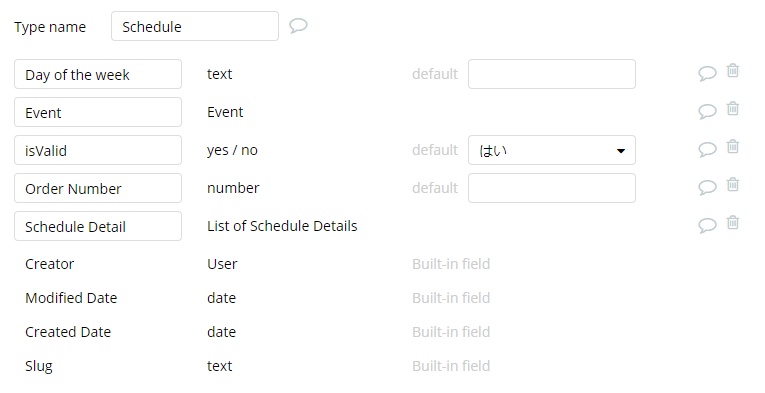Delete the Order Number field
Screen dimensions: 765x393
(732, 184)
